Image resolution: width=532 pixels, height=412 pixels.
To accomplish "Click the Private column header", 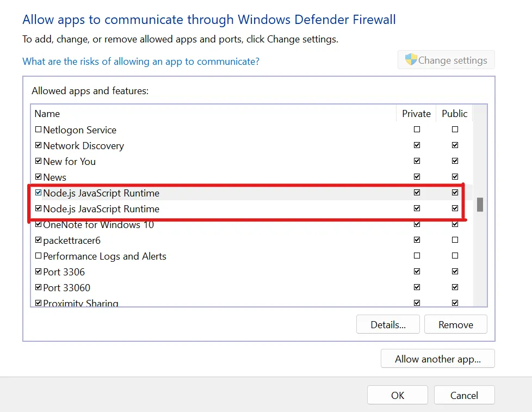I will tap(416, 114).
